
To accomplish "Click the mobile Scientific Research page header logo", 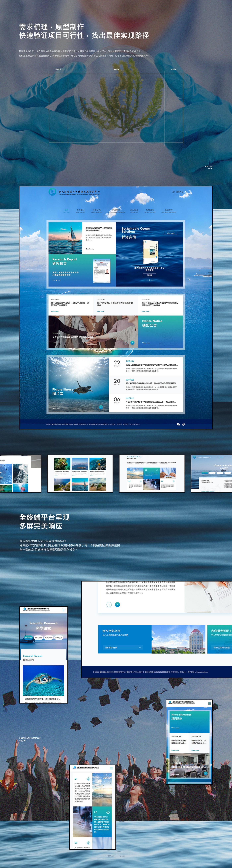I will (36, 609).
